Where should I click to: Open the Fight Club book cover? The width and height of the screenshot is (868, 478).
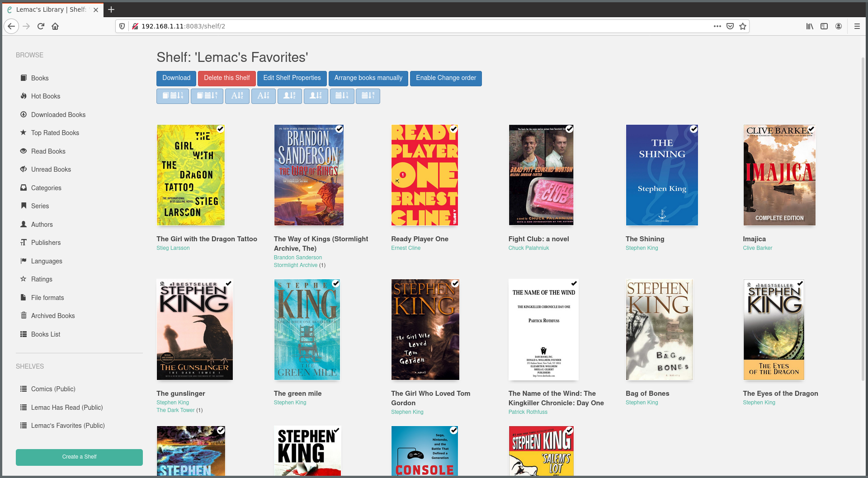pyautogui.click(x=541, y=175)
